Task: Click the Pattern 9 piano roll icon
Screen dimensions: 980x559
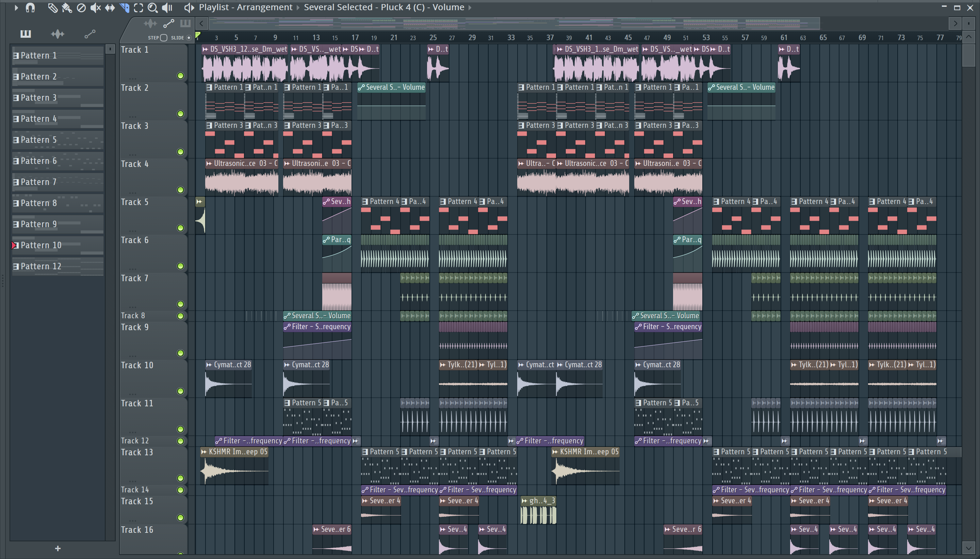Action: point(16,224)
